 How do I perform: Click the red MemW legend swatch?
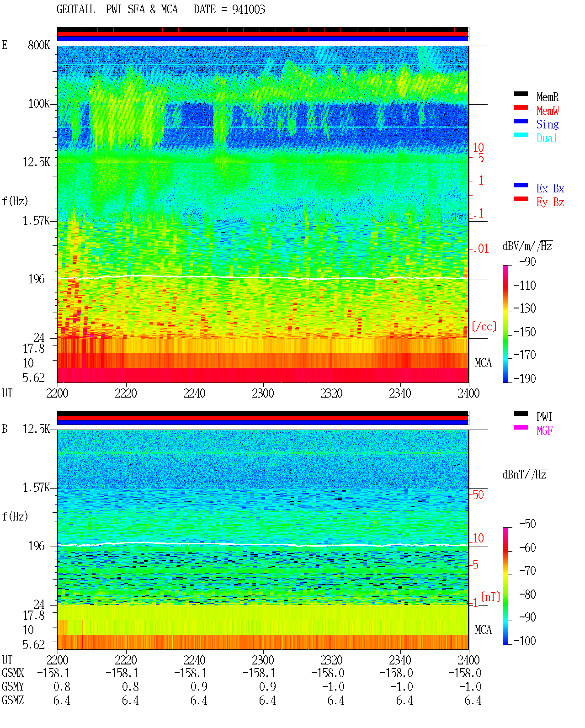tap(521, 108)
